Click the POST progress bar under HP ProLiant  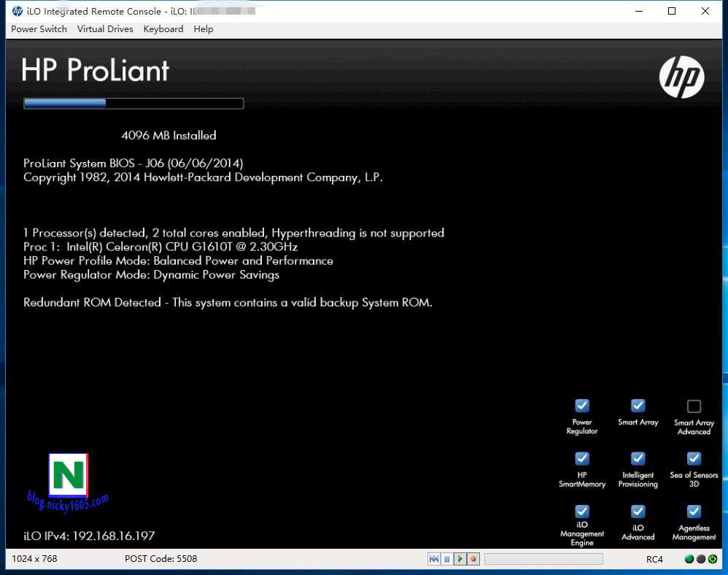(133, 103)
